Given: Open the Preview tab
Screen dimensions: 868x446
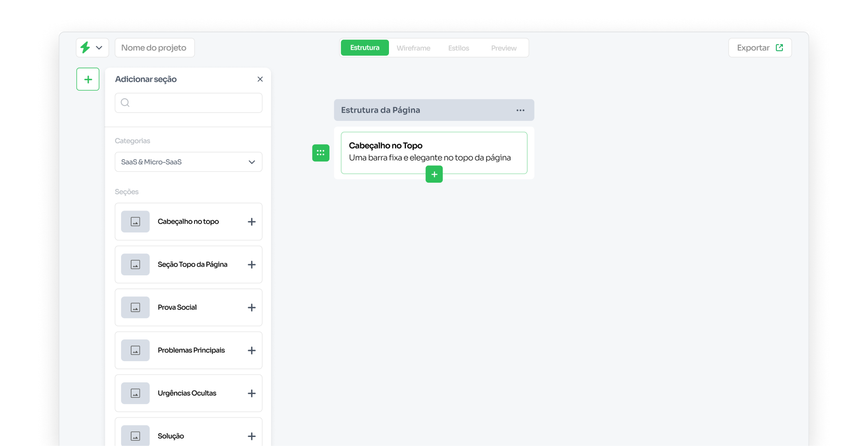Looking at the screenshot, I should click(504, 48).
